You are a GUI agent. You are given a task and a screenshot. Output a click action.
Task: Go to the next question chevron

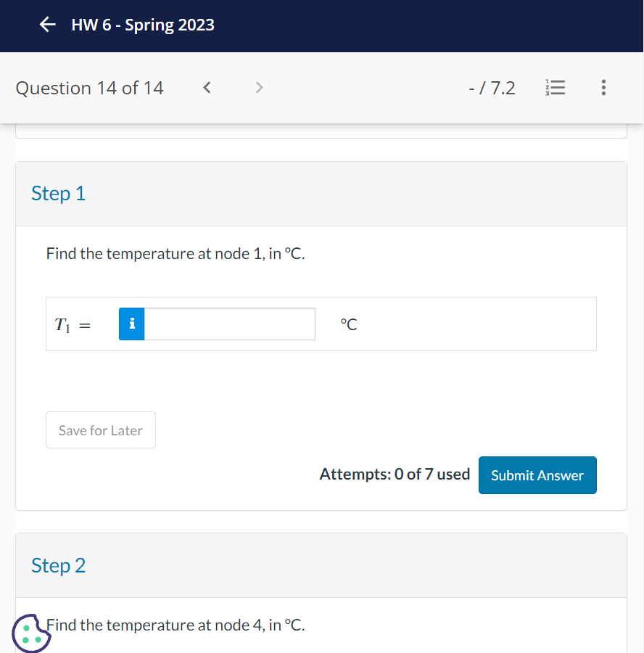tap(259, 88)
